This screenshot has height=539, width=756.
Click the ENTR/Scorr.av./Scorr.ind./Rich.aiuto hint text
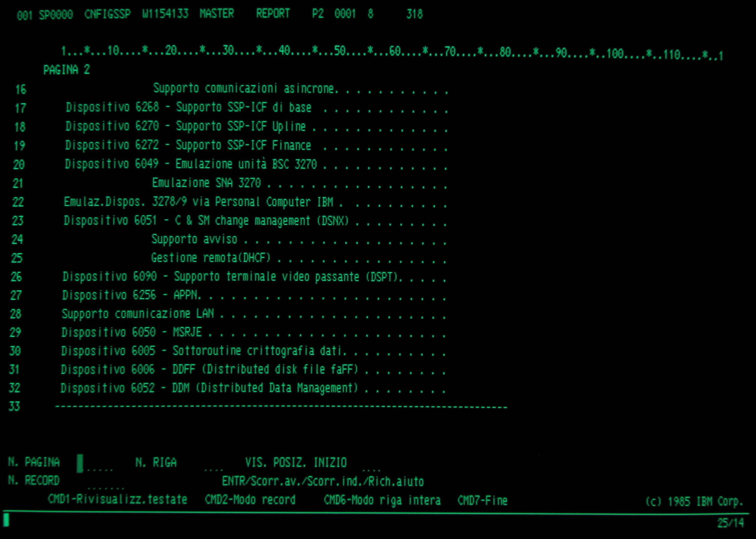322,481
